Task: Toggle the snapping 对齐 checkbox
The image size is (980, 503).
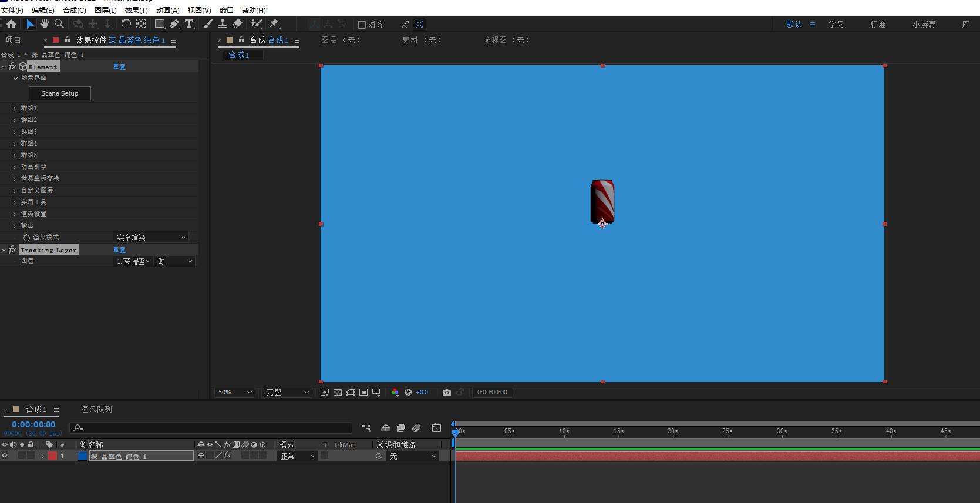Action: click(x=362, y=24)
